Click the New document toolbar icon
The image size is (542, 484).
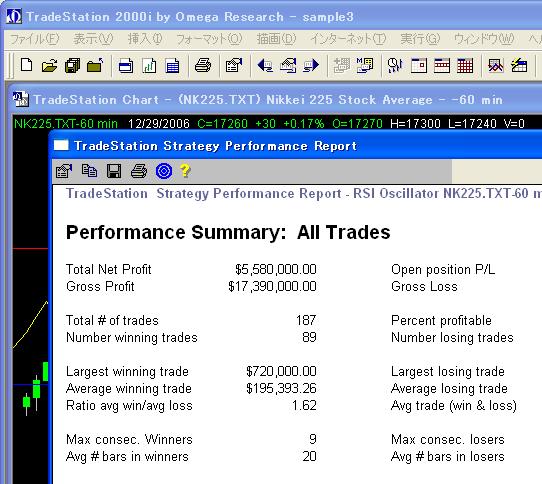[x=27, y=65]
